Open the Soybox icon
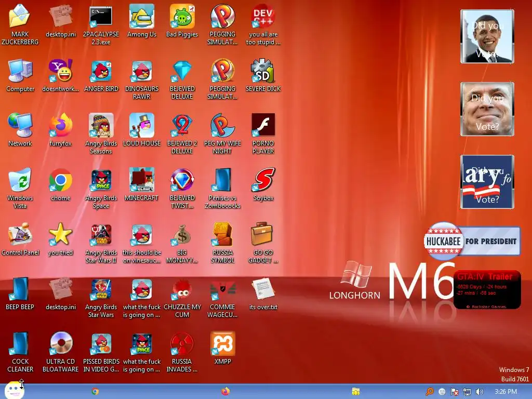 pyautogui.click(x=263, y=180)
